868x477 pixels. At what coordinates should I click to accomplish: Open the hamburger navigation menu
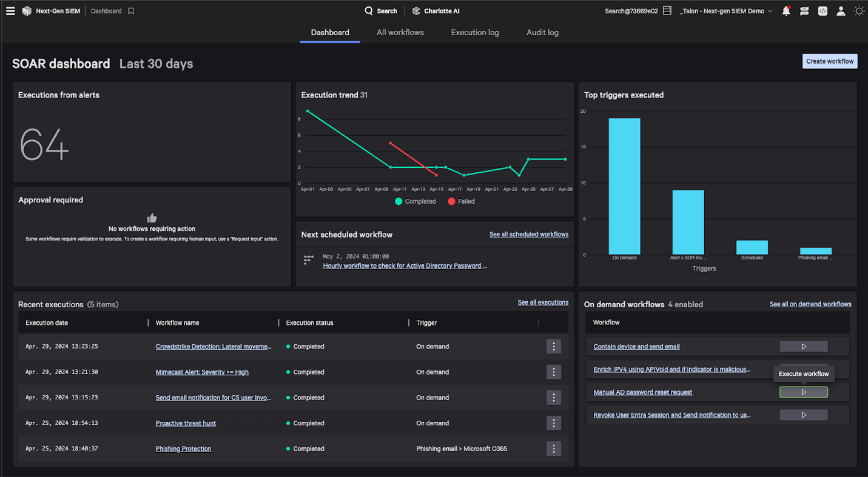coord(10,10)
